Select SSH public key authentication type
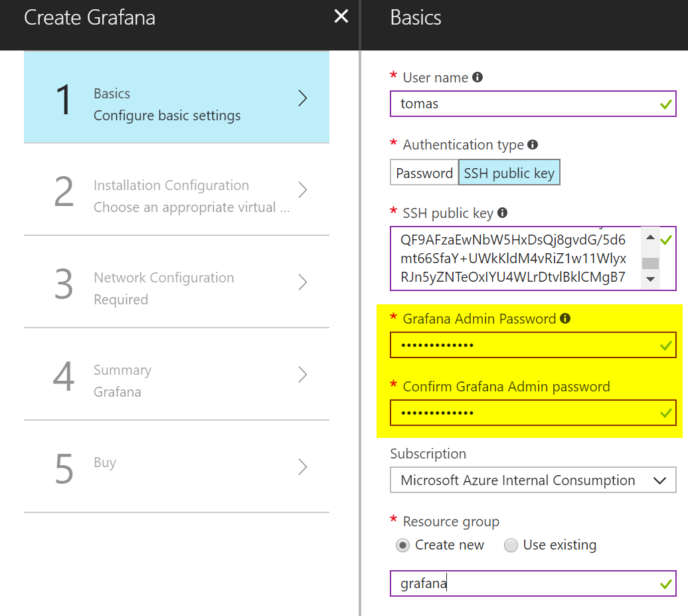The height and width of the screenshot is (616, 688). pyautogui.click(x=509, y=173)
